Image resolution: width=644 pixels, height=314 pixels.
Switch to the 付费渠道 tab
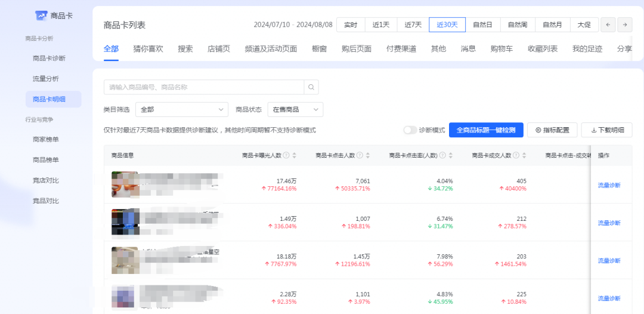coord(401,49)
